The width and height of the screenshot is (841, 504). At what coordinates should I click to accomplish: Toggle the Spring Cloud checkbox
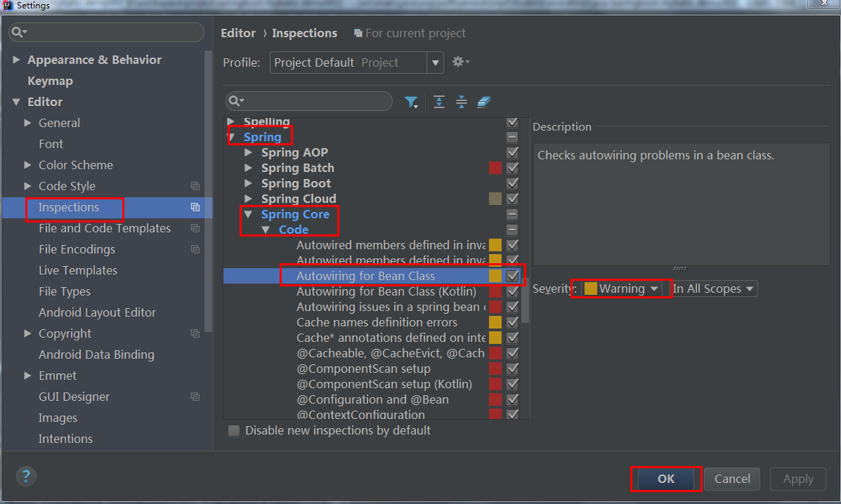pos(512,199)
